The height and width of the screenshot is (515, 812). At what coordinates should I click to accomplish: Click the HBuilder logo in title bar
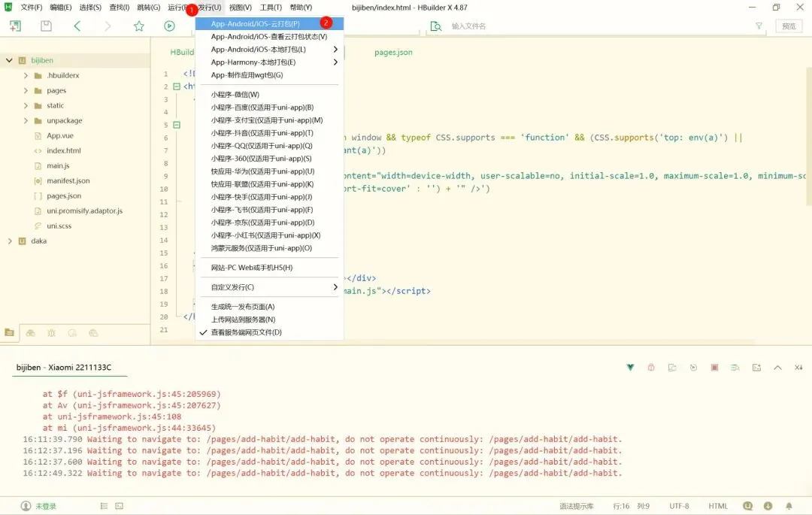point(8,7)
